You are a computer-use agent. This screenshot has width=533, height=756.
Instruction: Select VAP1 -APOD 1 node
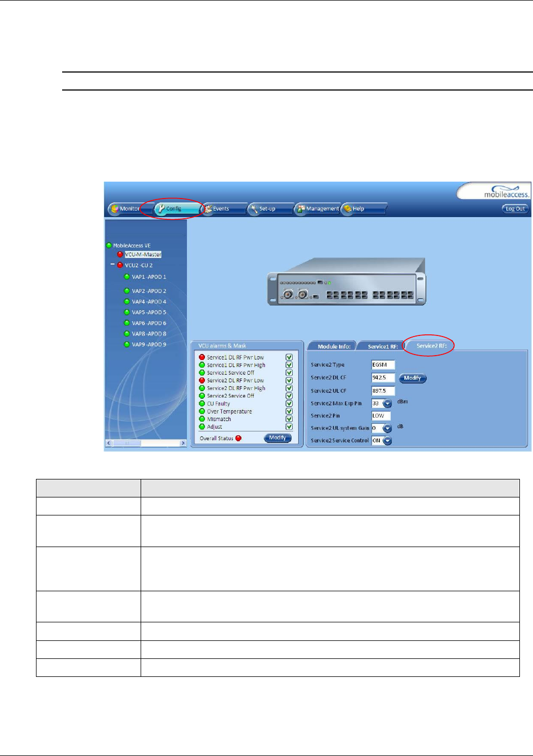(149, 277)
